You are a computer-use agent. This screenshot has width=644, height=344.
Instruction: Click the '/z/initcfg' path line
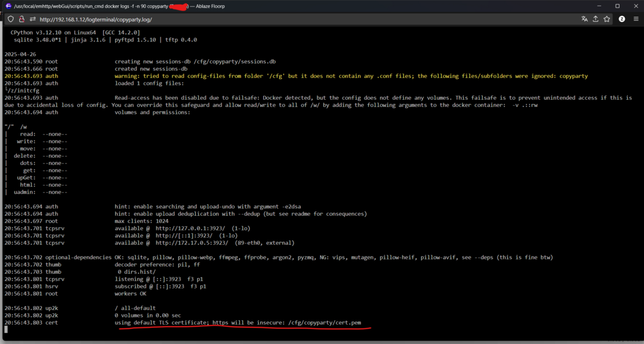point(22,90)
